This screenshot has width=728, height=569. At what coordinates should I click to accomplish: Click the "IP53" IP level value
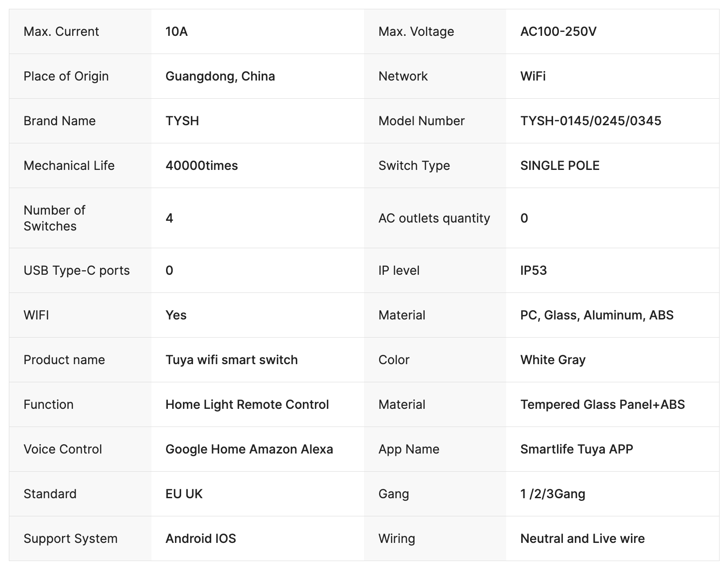tap(533, 270)
